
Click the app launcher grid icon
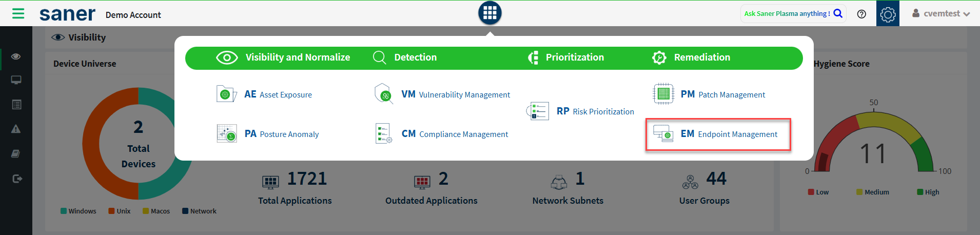[x=490, y=13]
